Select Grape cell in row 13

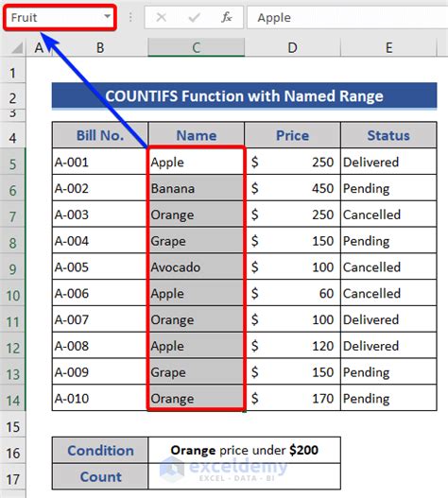196,372
